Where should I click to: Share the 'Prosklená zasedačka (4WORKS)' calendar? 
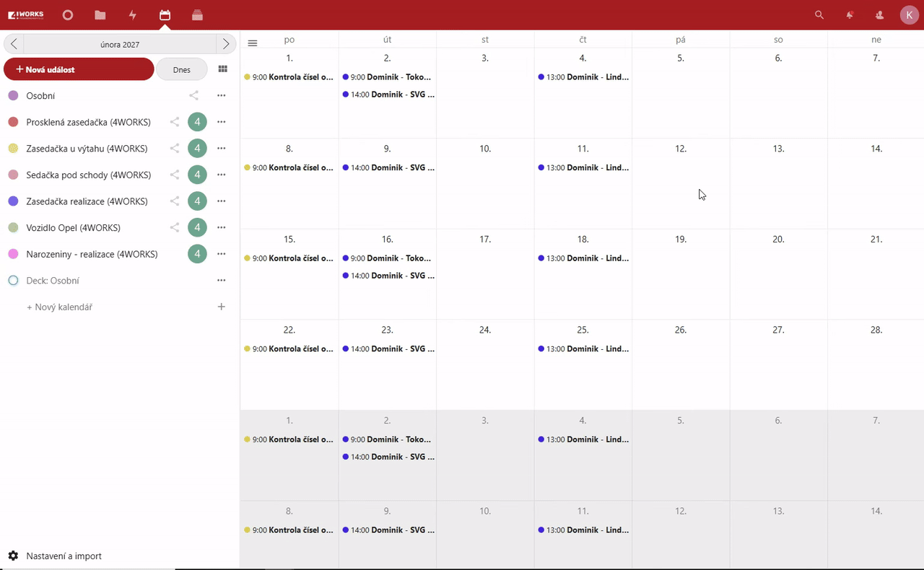[174, 121]
